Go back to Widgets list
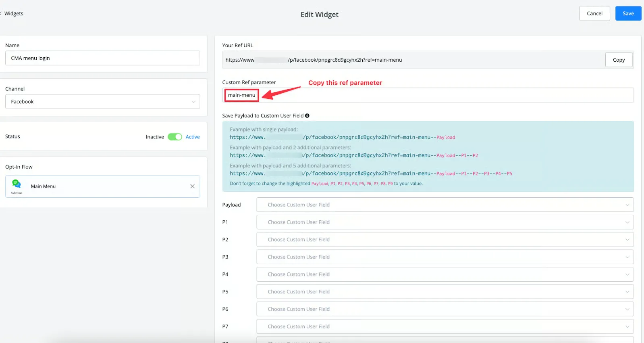 click(x=12, y=13)
